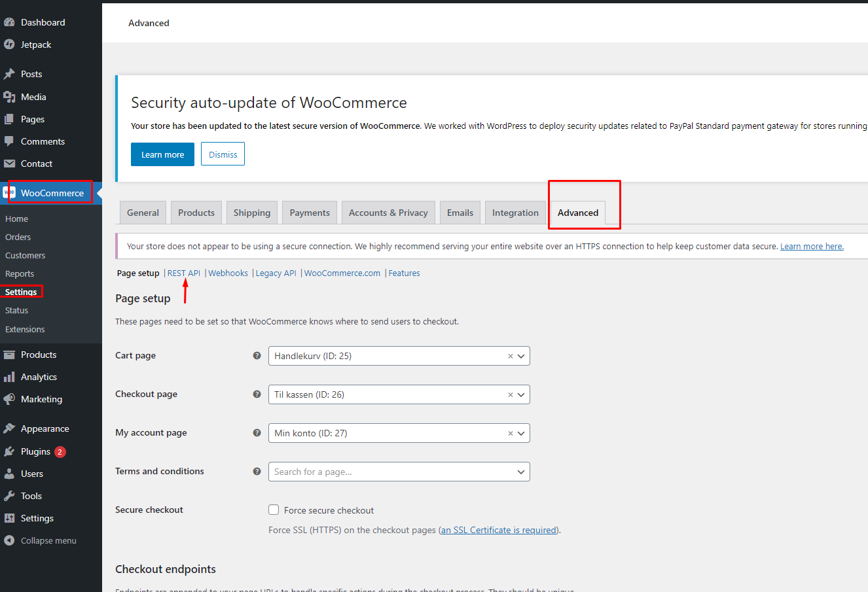Open the SSL Certificate is required link
The height and width of the screenshot is (592, 868).
pos(499,530)
